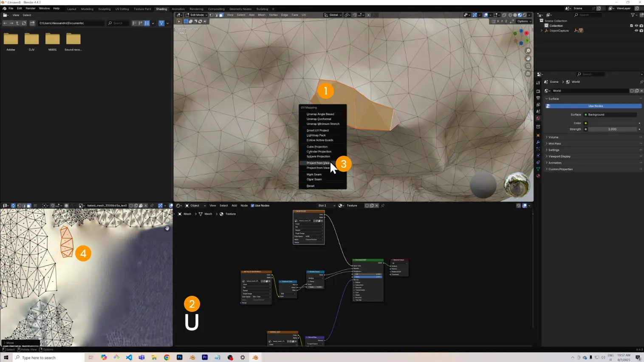Uncheck the Use Nodes checkbox

[252, 206]
